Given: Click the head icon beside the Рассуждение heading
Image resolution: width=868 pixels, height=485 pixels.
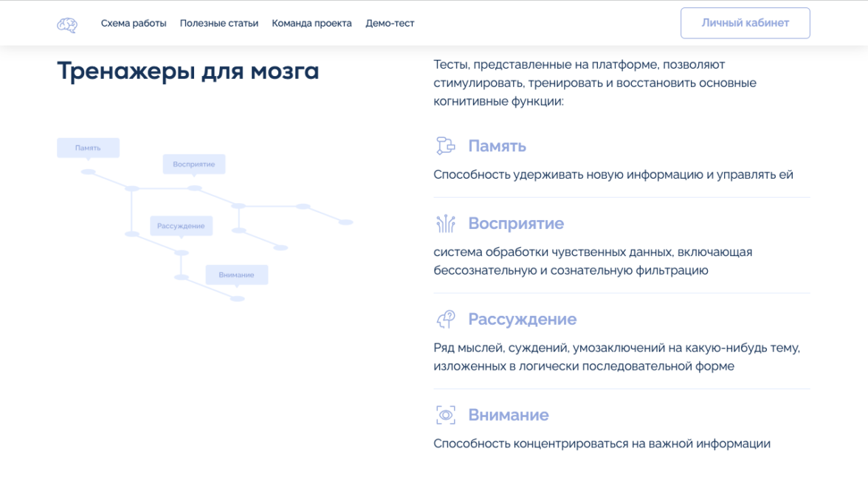Looking at the screenshot, I should click(445, 320).
